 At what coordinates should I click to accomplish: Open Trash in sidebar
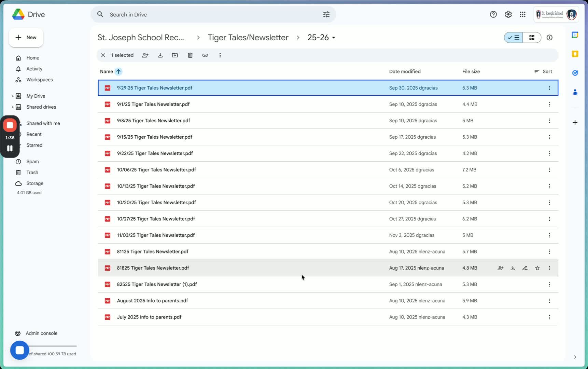point(32,173)
